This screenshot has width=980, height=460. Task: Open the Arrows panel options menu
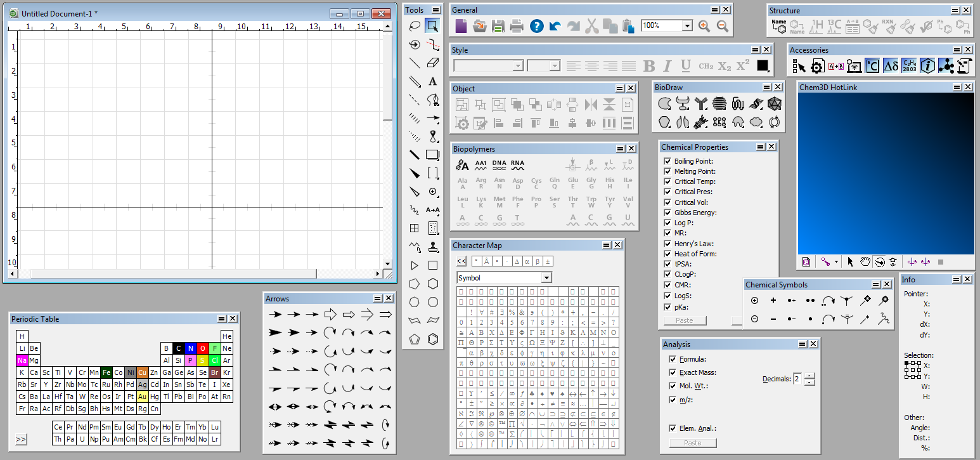coord(377,299)
